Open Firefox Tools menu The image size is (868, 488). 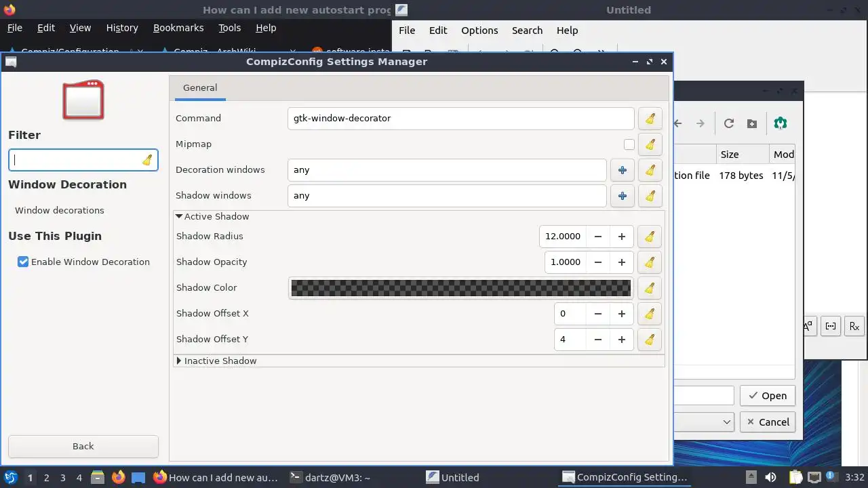(229, 28)
